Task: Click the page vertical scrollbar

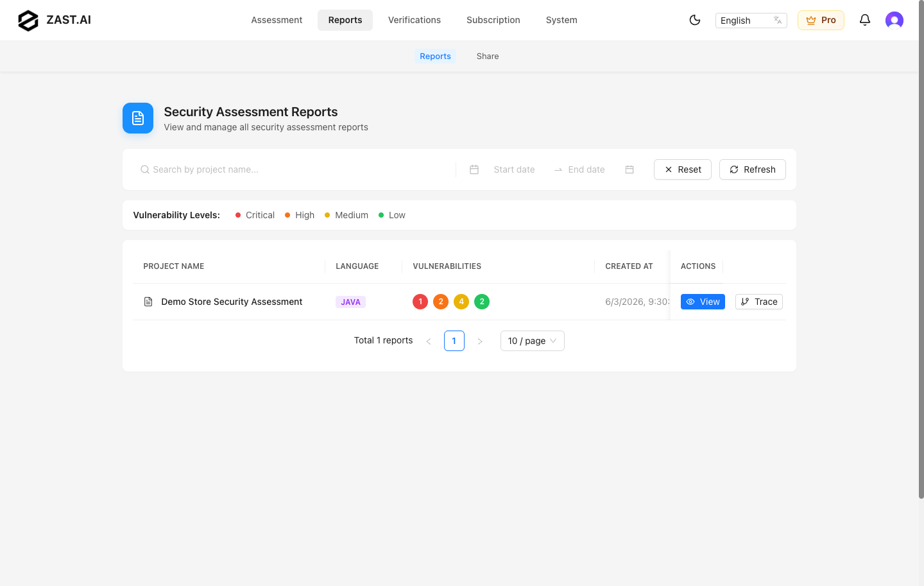Action: pyautogui.click(x=921, y=250)
